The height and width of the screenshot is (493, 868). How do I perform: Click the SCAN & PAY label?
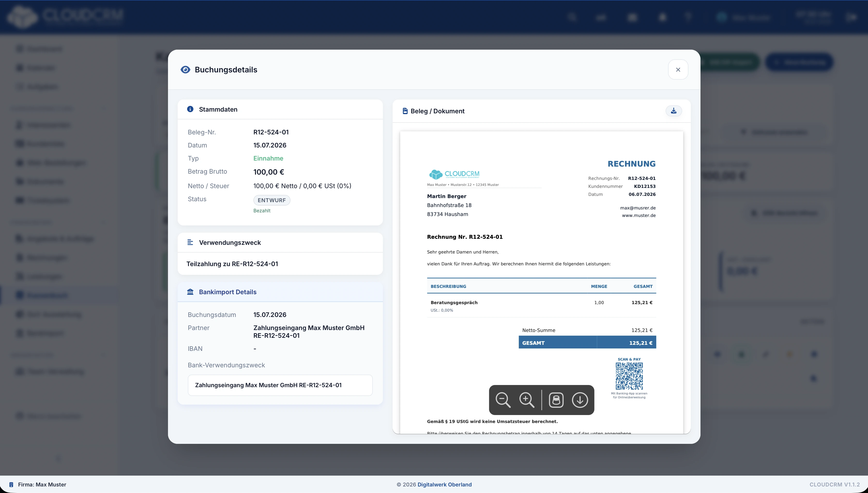pyautogui.click(x=629, y=359)
